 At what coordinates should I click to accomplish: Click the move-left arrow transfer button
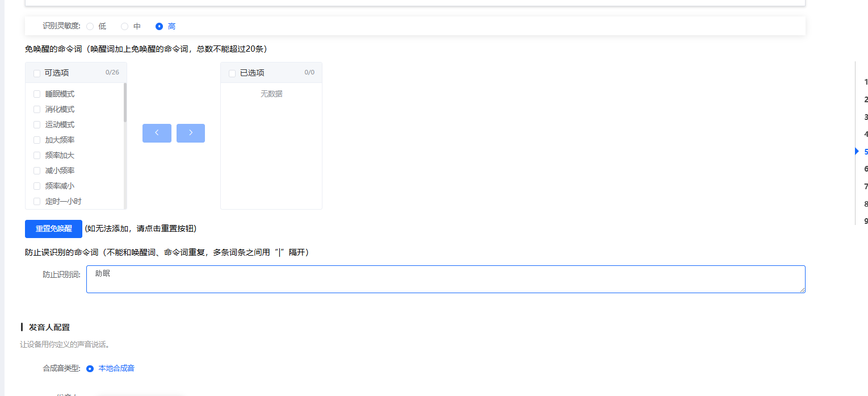(x=157, y=133)
